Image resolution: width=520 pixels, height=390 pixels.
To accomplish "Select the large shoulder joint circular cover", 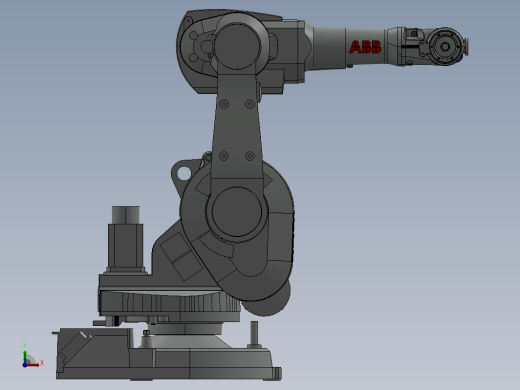I will click(x=237, y=212).
